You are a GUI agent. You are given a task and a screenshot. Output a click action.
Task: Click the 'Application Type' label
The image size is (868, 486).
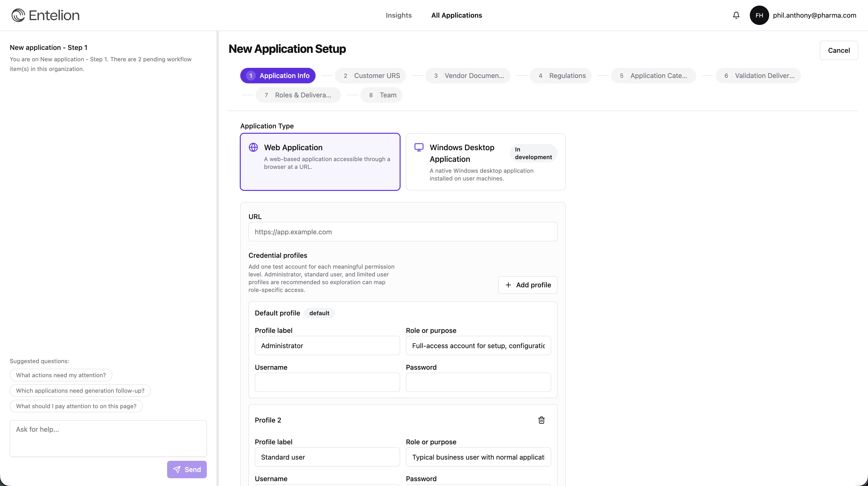[267, 126]
